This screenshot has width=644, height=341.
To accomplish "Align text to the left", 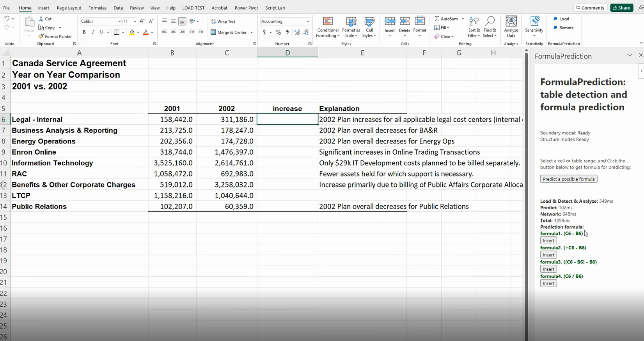I will [164, 32].
